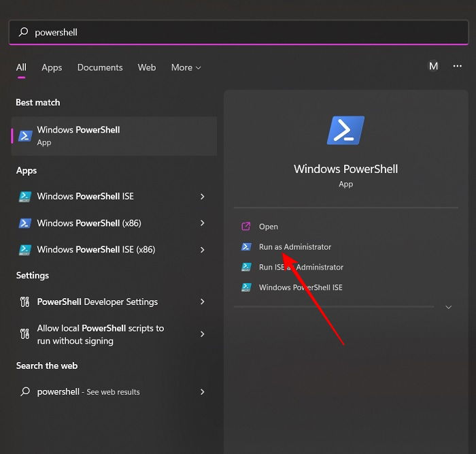Switch to the Apps filter tab
This screenshot has width=476, height=454.
(52, 67)
